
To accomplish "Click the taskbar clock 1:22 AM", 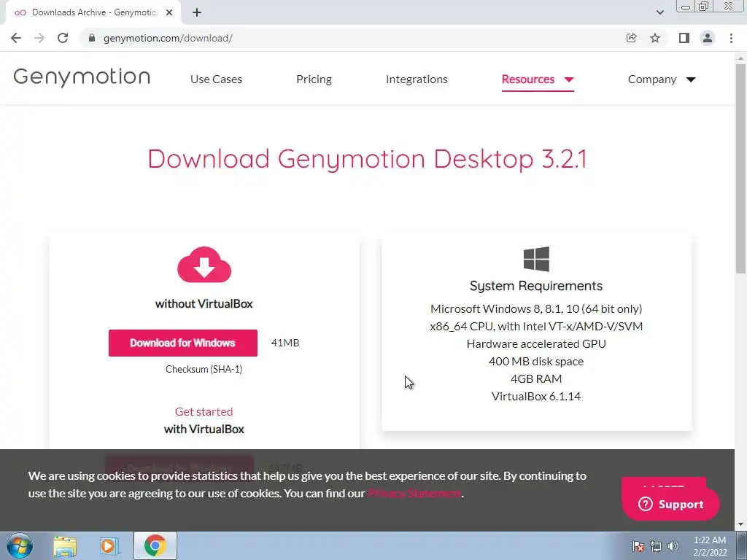I will coord(710,540).
